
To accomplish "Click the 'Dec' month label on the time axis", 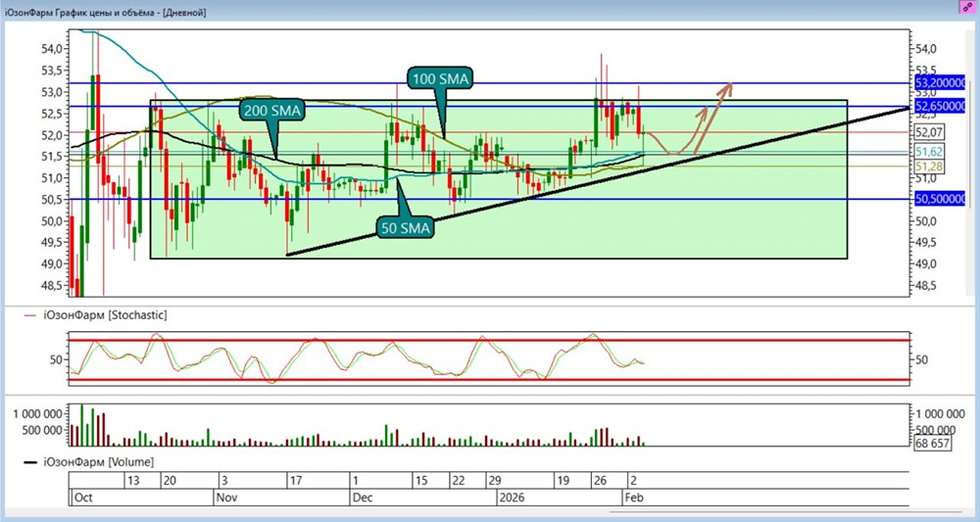I will click(x=363, y=498).
